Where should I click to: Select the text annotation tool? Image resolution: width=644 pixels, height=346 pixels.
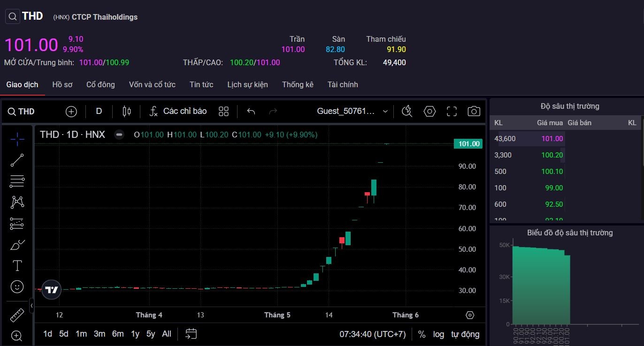[17, 266]
